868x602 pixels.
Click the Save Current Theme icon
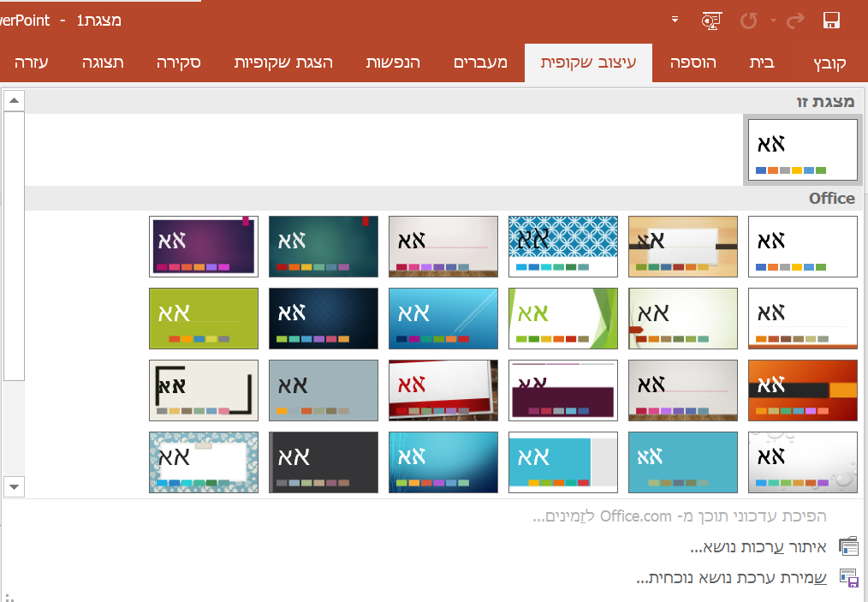pos(848,578)
